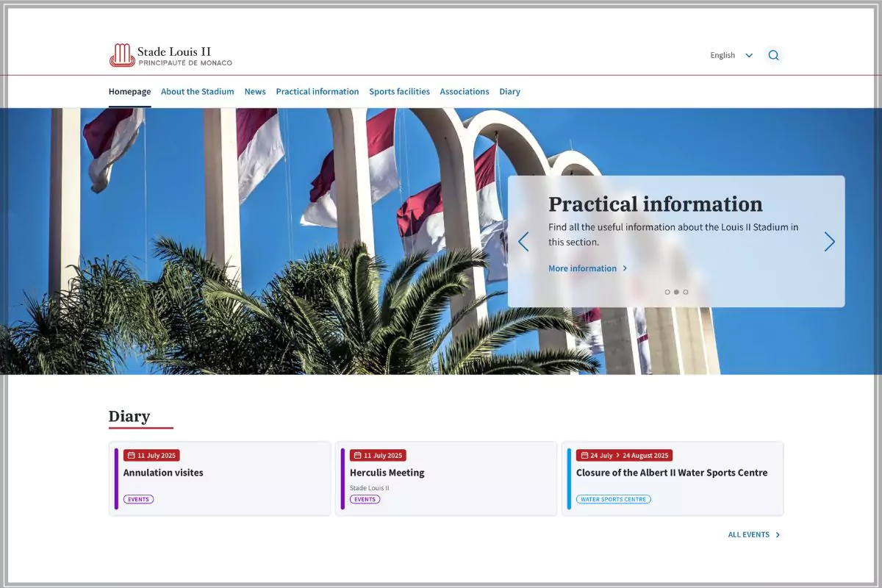Open the Associations nav item
This screenshot has width=882, height=588.
pyautogui.click(x=465, y=92)
